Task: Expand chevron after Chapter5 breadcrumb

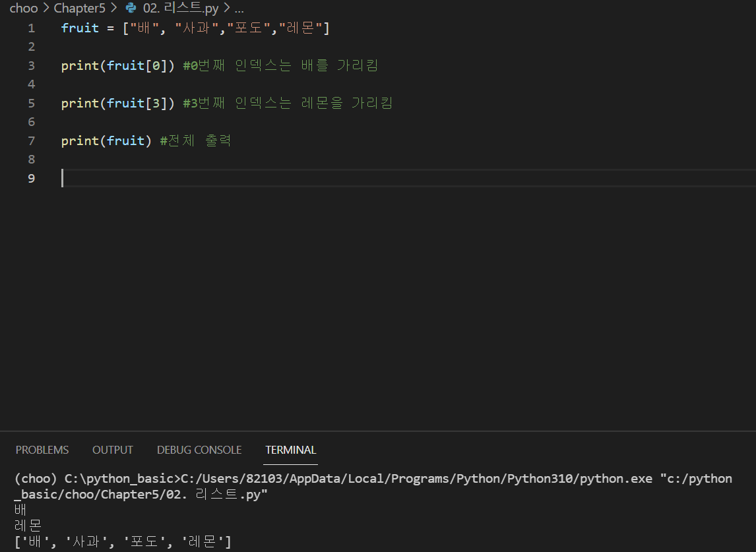Action: tap(113, 8)
